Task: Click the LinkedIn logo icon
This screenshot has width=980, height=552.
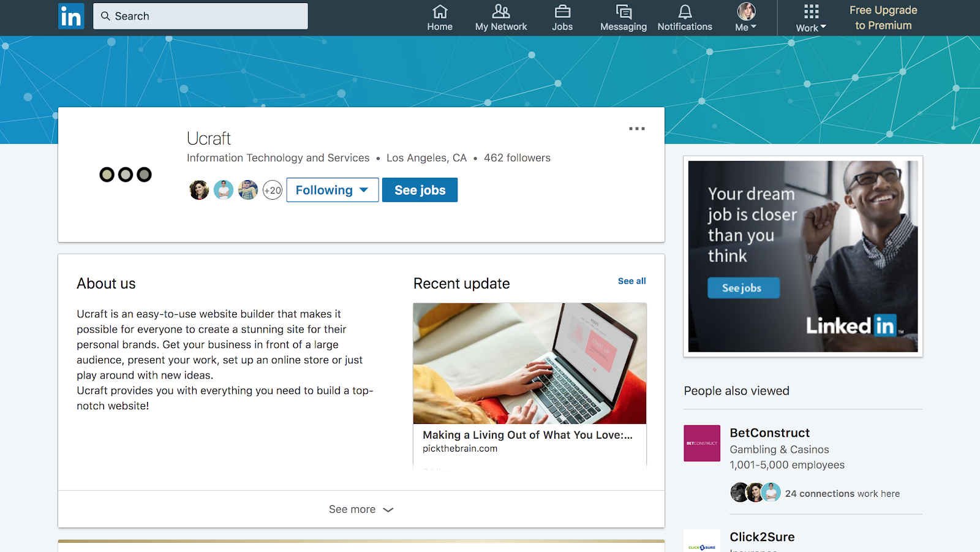Action: [71, 16]
